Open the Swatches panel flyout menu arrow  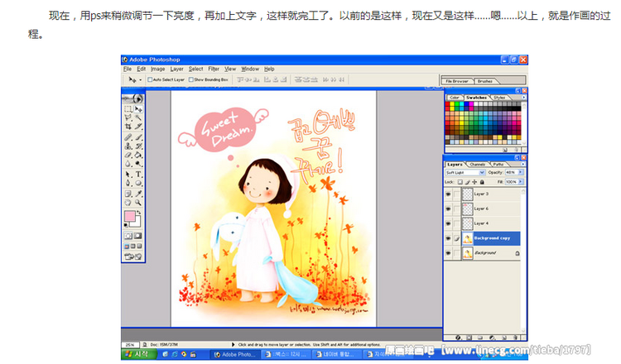click(523, 97)
